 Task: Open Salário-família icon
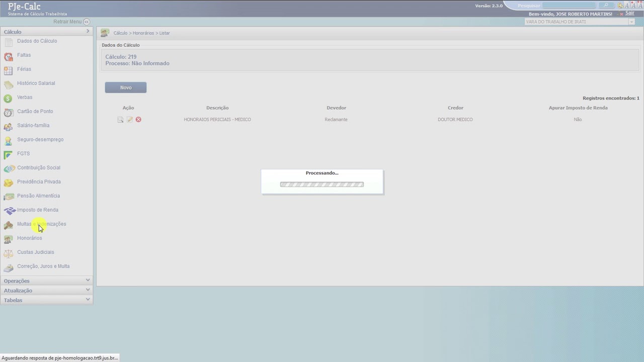(8, 127)
